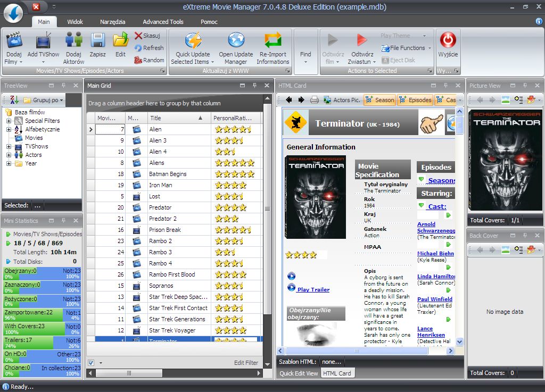The image size is (545, 392).
Task: Select the Iron Man row
Action: 175,185
